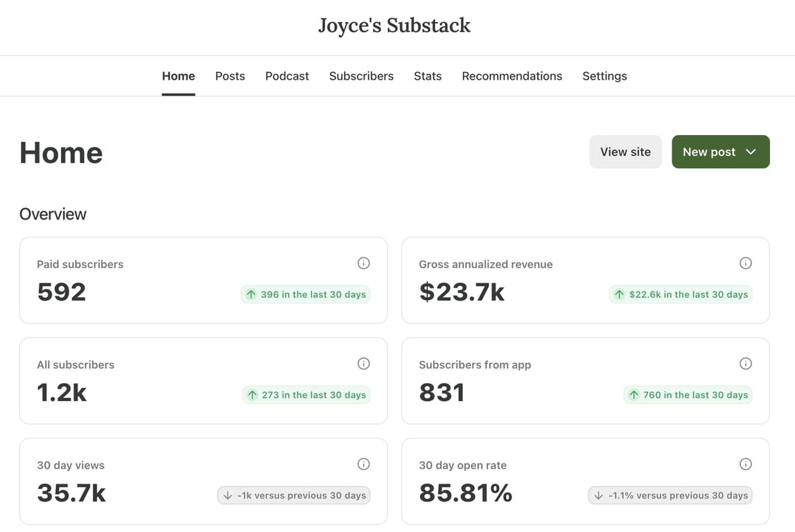The image size is (795, 532).
Task: Click the Joyce's Substack title
Action: point(394,26)
